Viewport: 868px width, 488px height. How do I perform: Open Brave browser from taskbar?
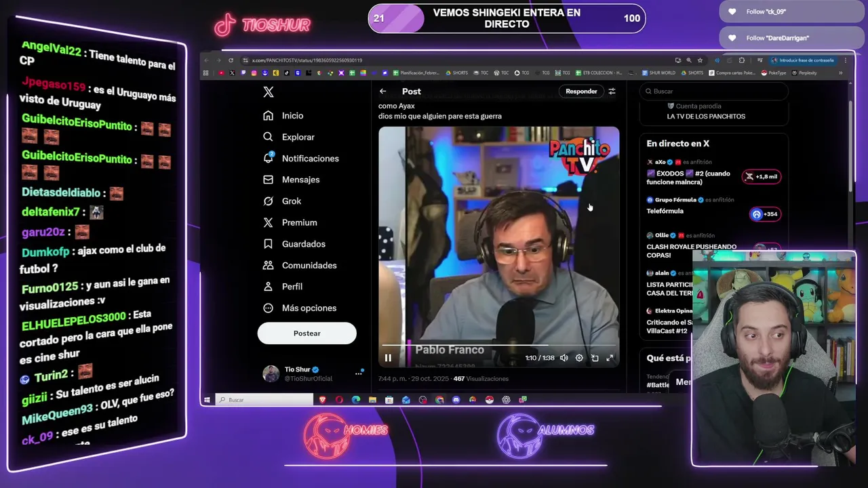point(323,400)
